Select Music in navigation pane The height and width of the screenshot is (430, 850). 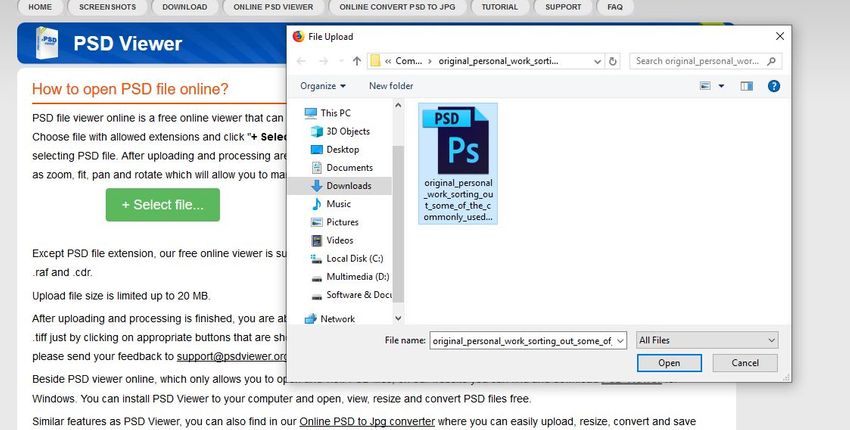[x=338, y=204]
